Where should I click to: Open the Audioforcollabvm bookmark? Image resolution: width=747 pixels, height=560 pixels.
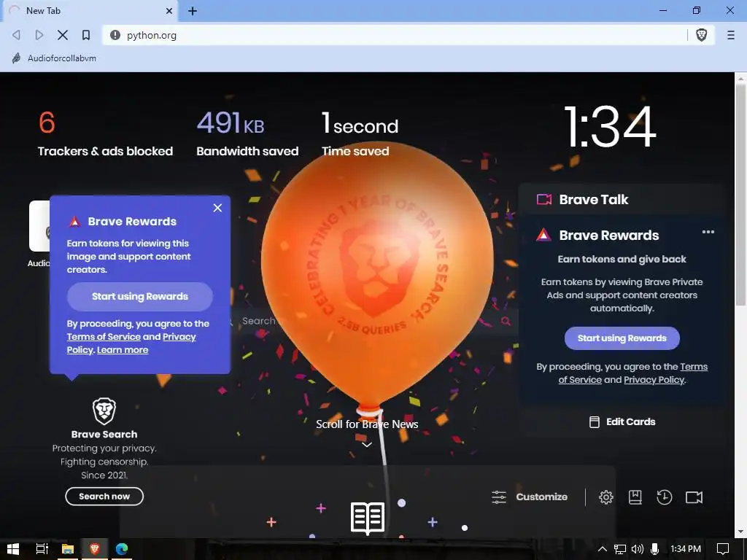(54, 58)
